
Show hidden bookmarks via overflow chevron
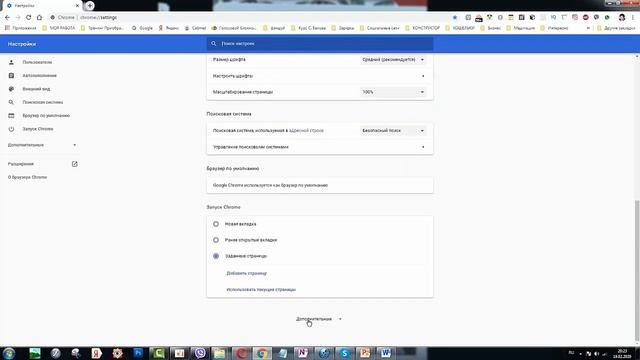point(588,28)
